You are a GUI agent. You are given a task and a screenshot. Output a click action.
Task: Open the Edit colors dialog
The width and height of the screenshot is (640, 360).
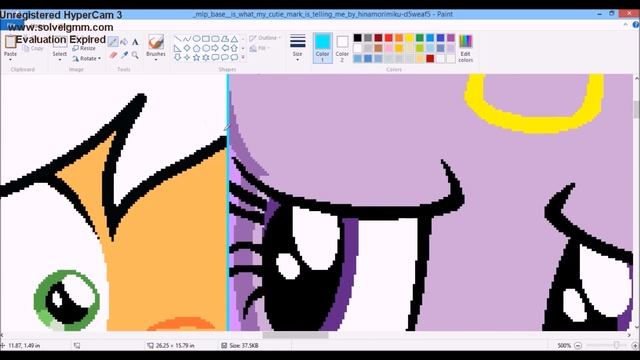coord(465,48)
